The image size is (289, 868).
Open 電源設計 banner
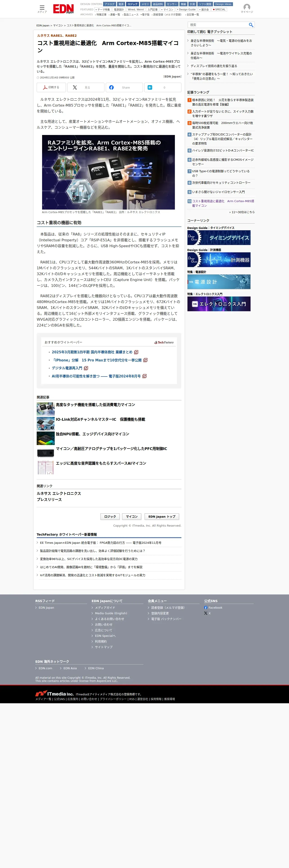point(219,282)
